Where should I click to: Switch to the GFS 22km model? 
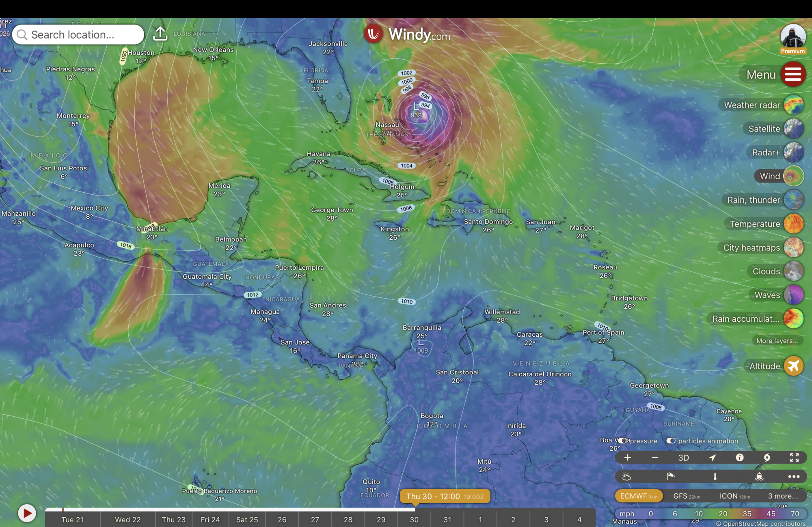(687, 496)
